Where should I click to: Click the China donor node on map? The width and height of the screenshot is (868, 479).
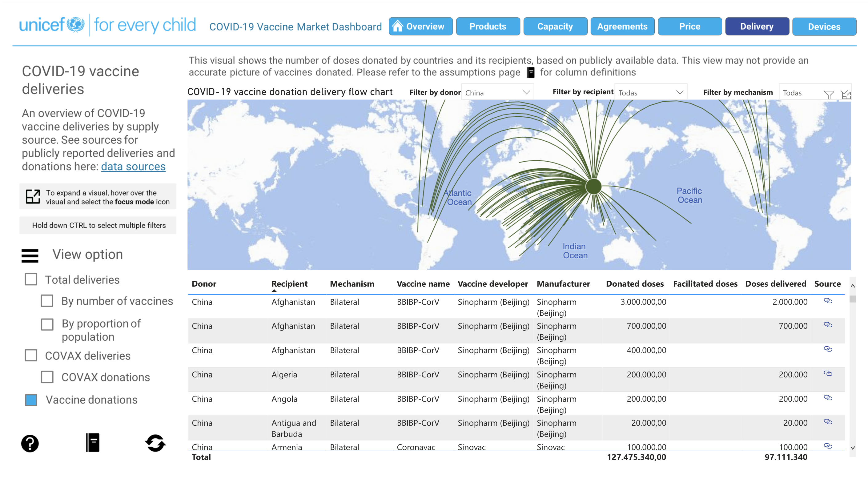593,186
